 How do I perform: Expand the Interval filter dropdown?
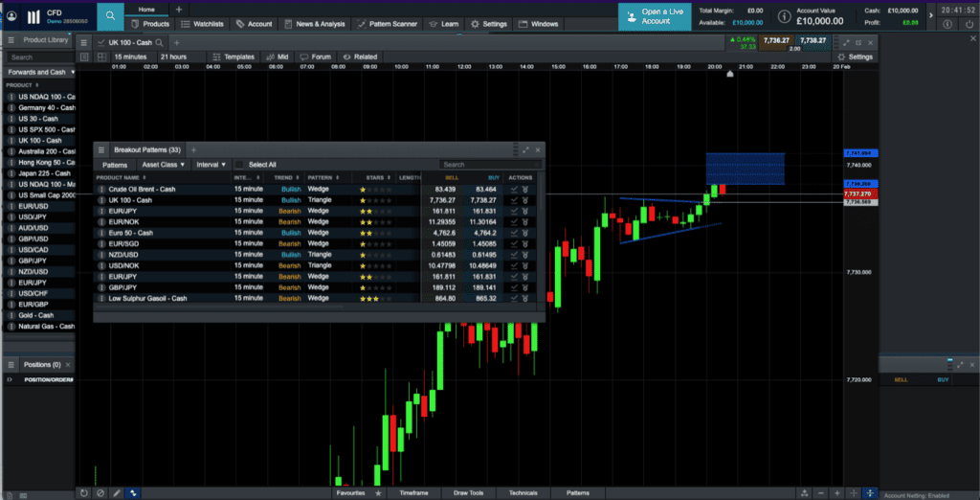pos(211,165)
